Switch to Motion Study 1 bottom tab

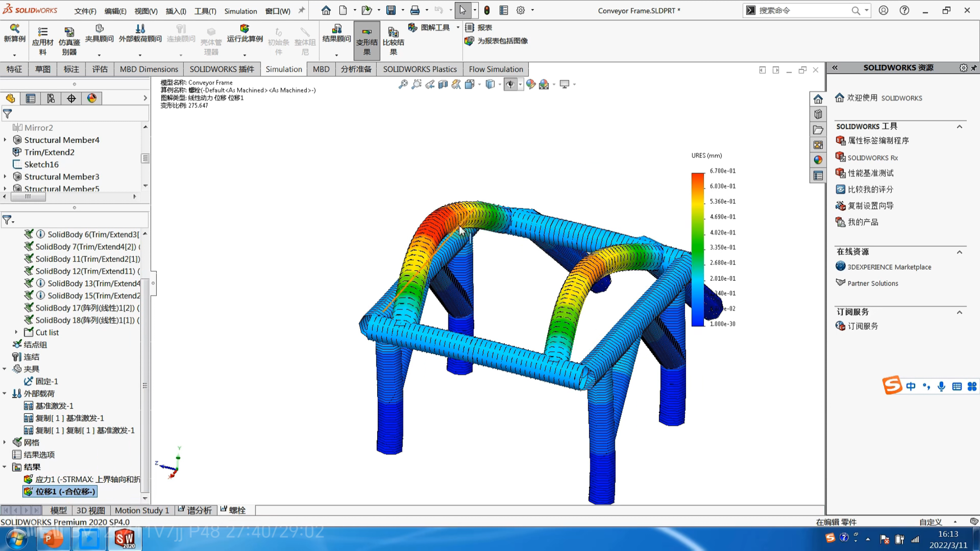pos(142,510)
